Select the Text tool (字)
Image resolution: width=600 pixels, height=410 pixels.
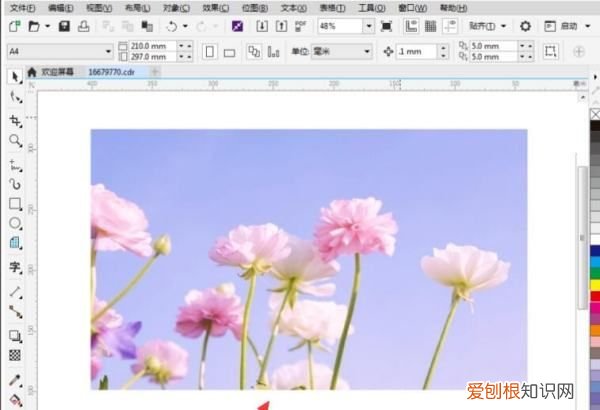[15, 267]
